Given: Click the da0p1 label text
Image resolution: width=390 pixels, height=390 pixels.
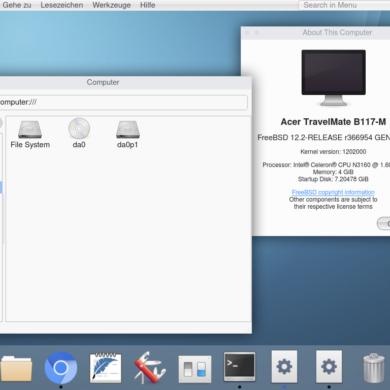Looking at the screenshot, I should 127,145.
